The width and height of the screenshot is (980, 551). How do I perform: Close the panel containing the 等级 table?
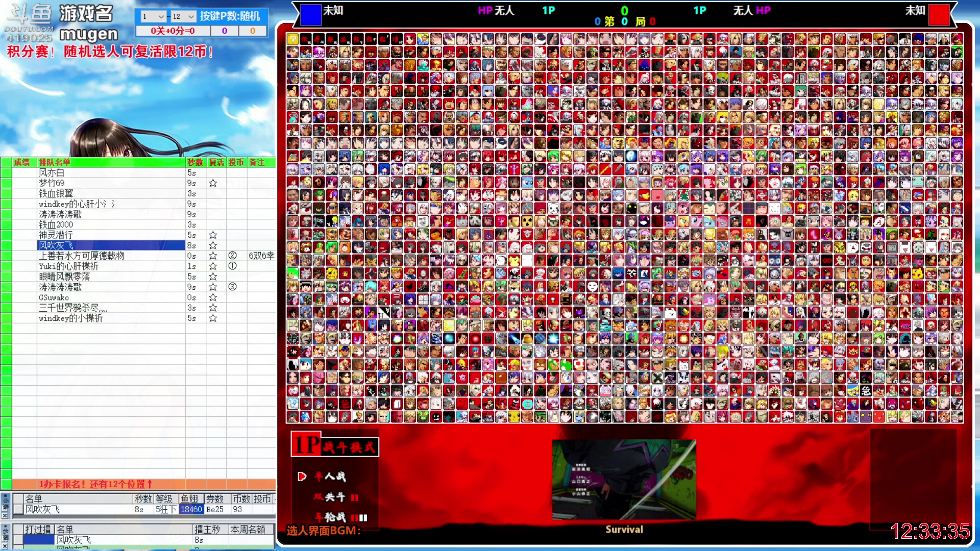5,516
